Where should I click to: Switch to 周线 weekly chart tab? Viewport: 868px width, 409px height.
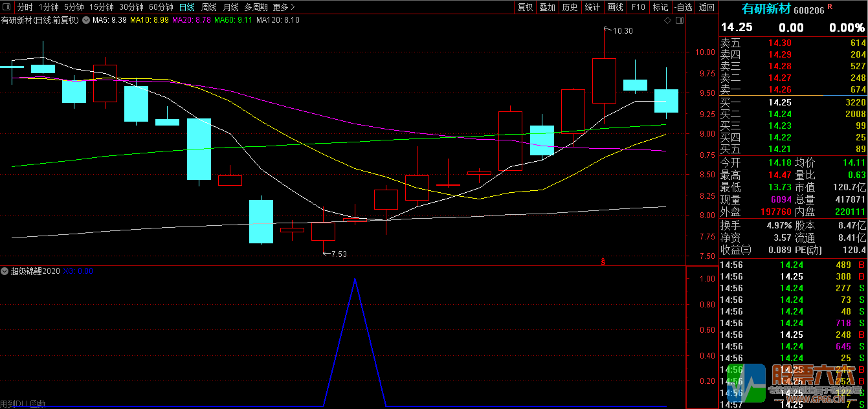(208, 7)
